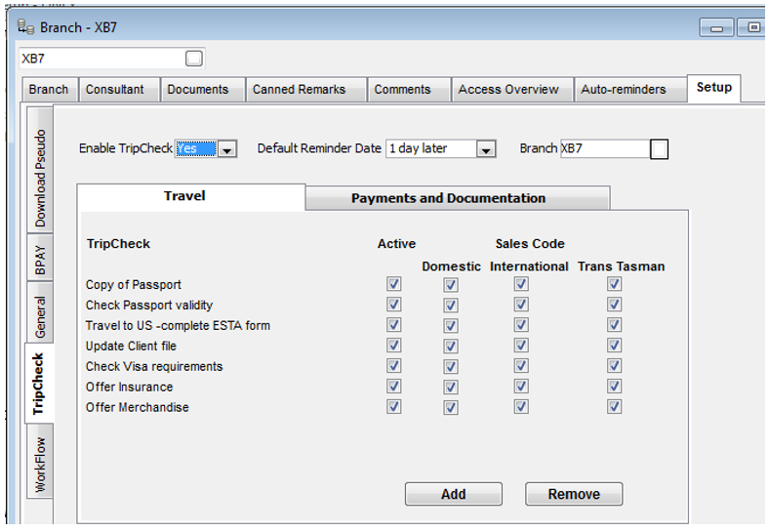Open the BPAY vertical tab
This screenshot has height=532, width=769.
pyautogui.click(x=40, y=259)
